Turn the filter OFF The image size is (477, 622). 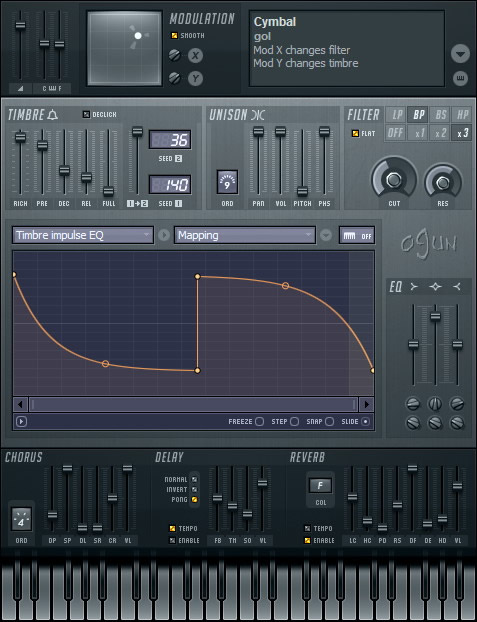[x=395, y=133]
